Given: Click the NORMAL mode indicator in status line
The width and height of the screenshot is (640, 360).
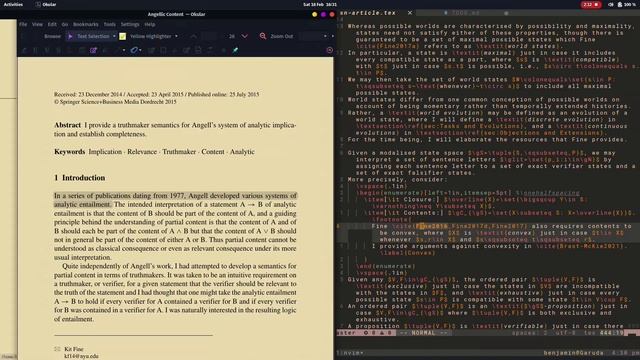Looking at the screenshot, I should click(424, 333).
